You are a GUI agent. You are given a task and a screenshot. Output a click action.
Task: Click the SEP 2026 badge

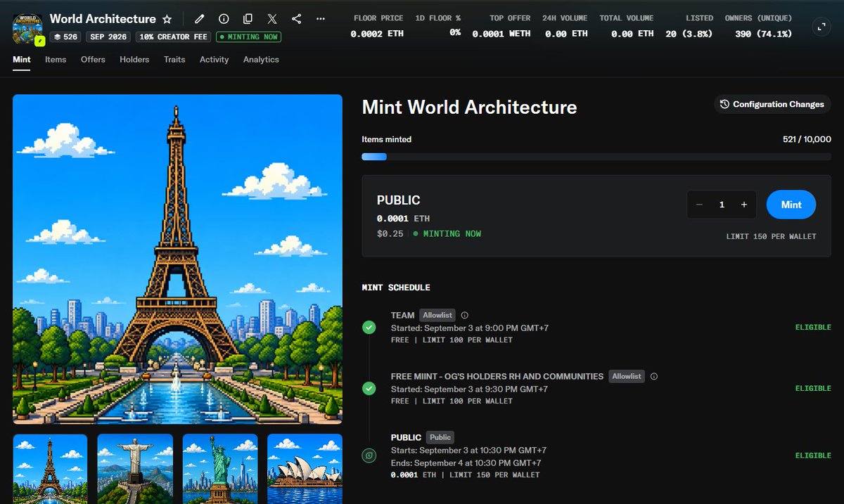(x=108, y=37)
